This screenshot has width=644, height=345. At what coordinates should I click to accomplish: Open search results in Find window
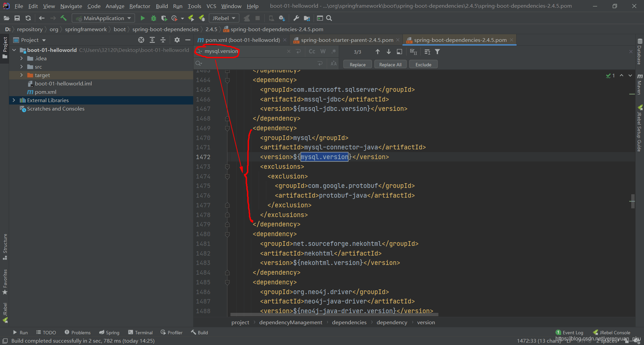click(399, 52)
